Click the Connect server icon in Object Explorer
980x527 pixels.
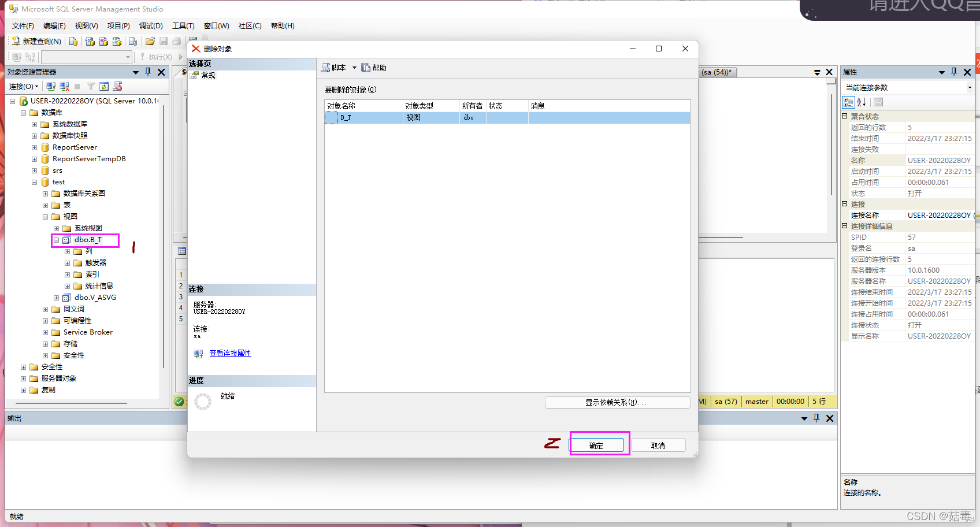[50, 86]
